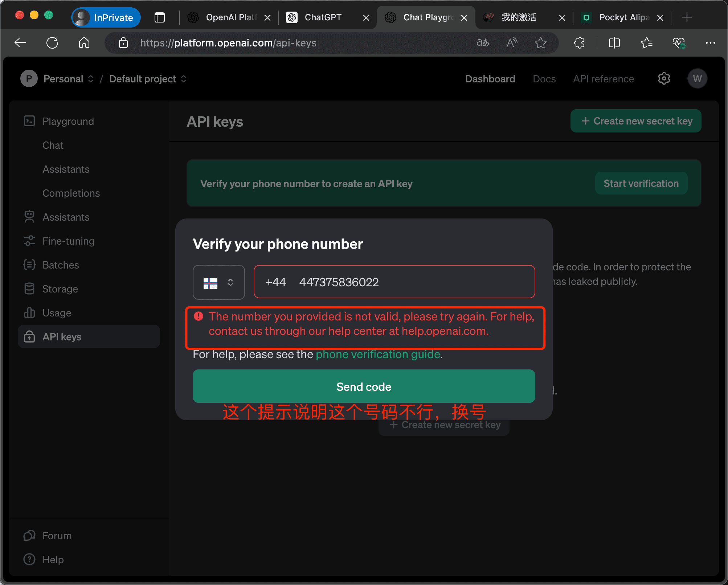Open tab actions menu icon
This screenshot has width=728, height=585.
point(160,17)
